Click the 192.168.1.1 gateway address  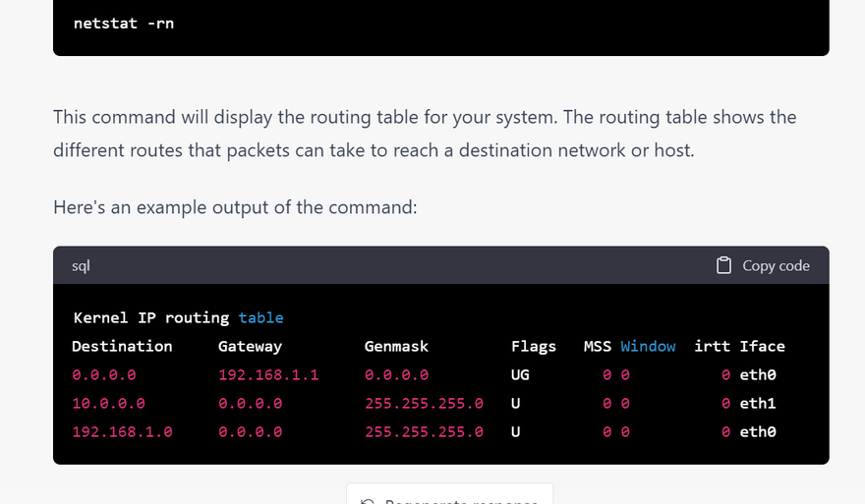(x=268, y=374)
